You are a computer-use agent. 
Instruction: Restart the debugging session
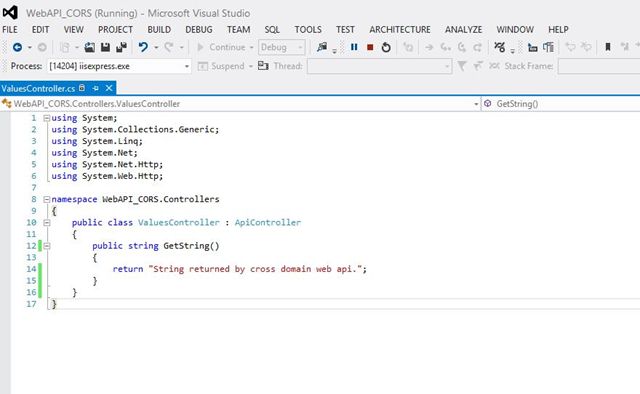click(386, 47)
